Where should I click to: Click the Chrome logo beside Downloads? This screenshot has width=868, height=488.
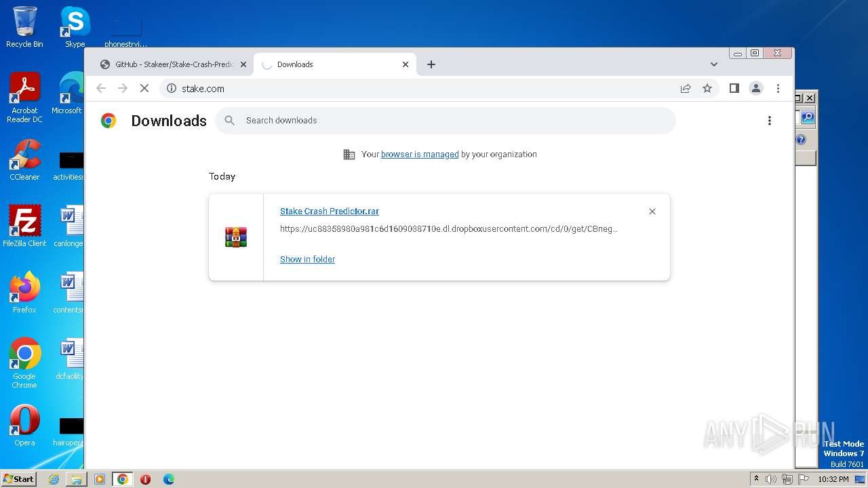(x=108, y=121)
